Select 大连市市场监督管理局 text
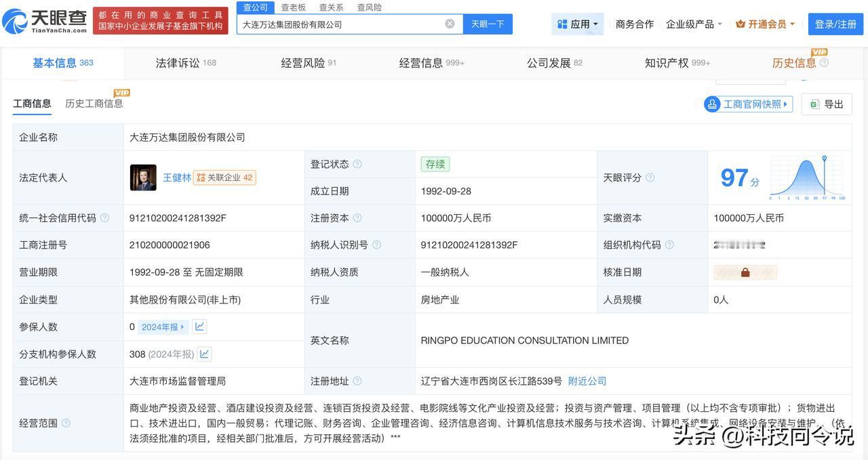The height and width of the screenshot is (460, 868). (x=178, y=381)
